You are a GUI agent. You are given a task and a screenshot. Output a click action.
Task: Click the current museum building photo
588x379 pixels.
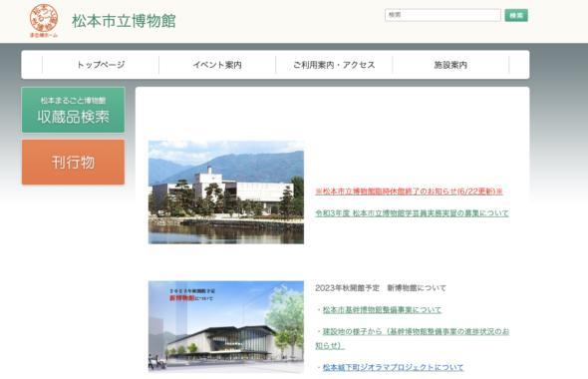pyautogui.click(x=226, y=192)
